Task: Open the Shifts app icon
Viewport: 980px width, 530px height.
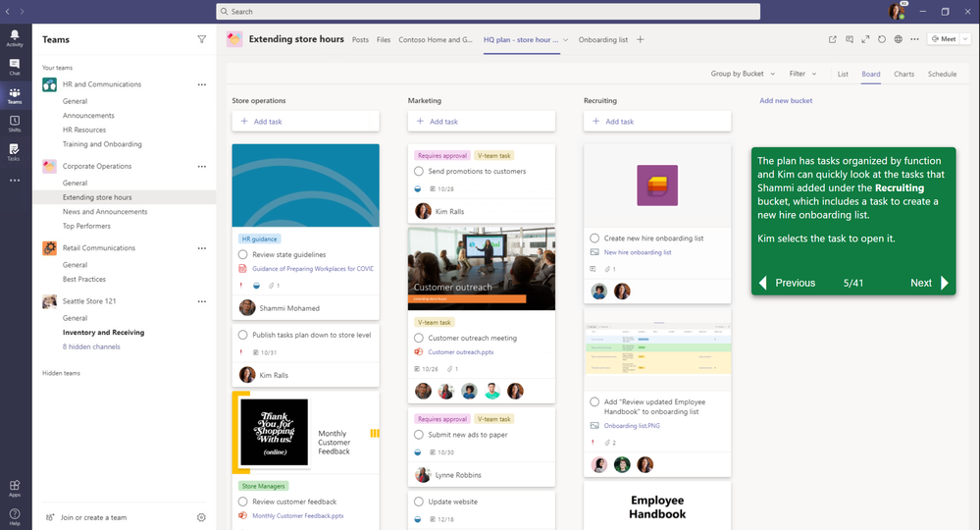Action: tap(15, 124)
